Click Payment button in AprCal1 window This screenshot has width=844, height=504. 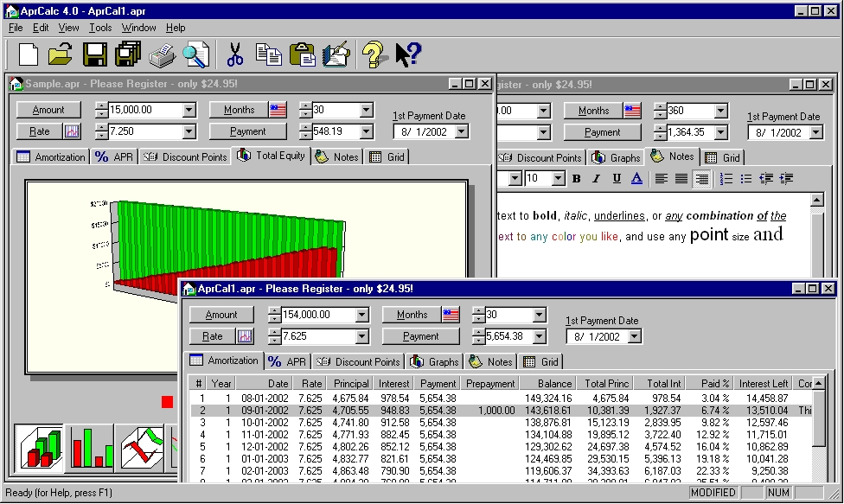point(421,336)
